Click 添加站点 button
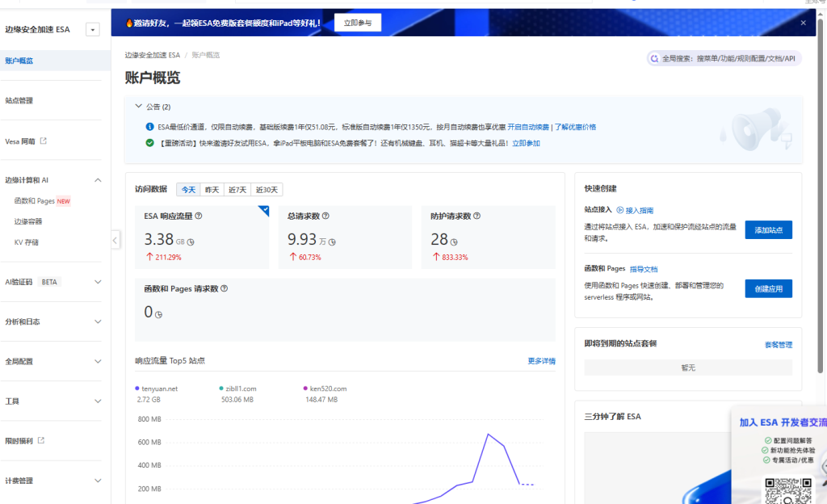 point(769,230)
